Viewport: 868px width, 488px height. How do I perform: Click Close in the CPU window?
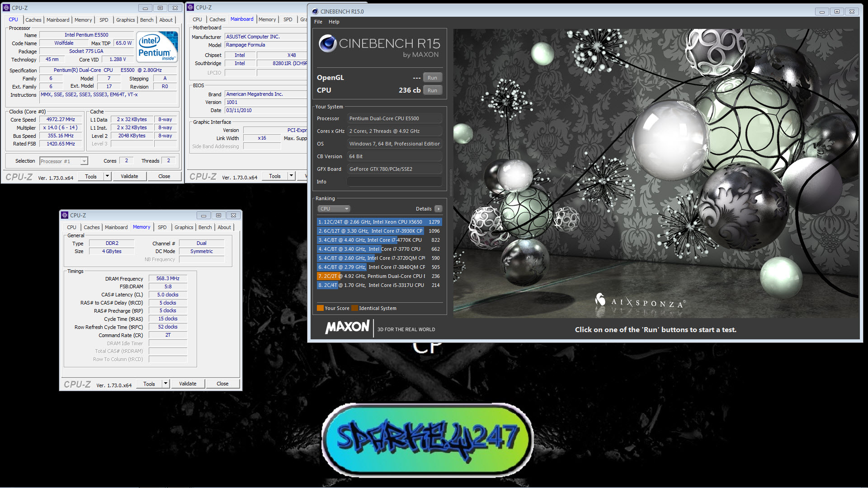coord(164,176)
